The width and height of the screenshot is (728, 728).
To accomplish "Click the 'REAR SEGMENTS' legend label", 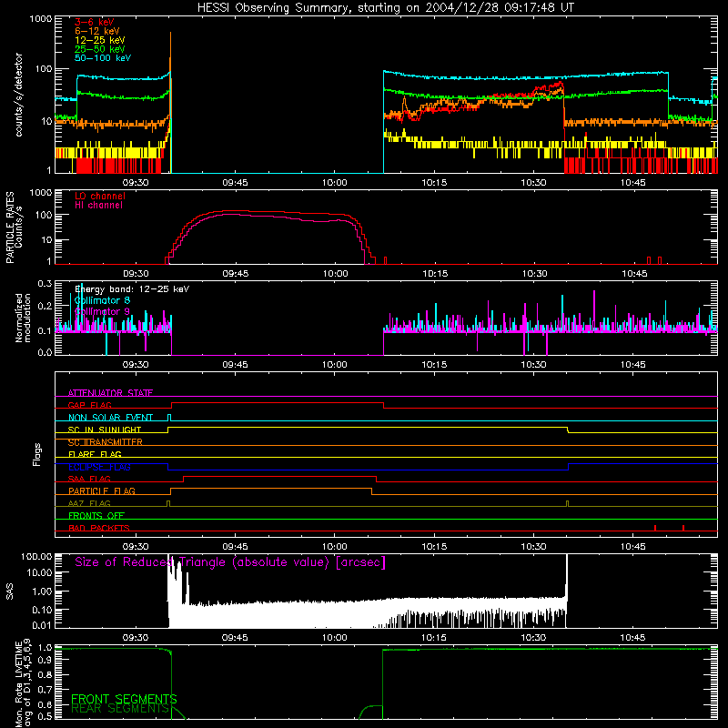I will [120, 708].
